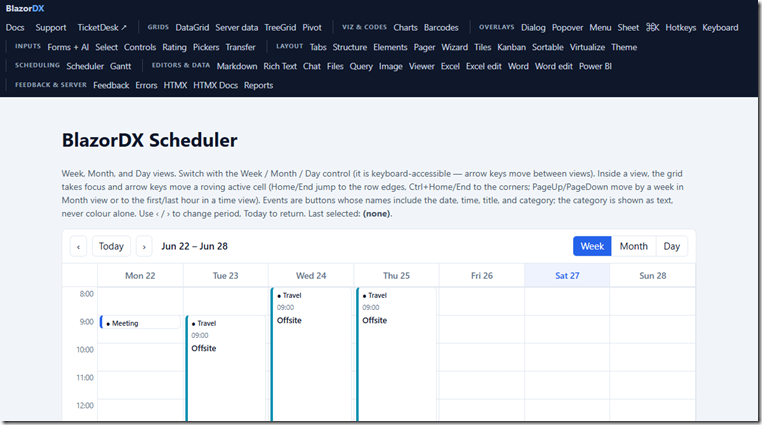762x425 pixels.
Task: Go to next week arrow
Action: [x=144, y=246]
